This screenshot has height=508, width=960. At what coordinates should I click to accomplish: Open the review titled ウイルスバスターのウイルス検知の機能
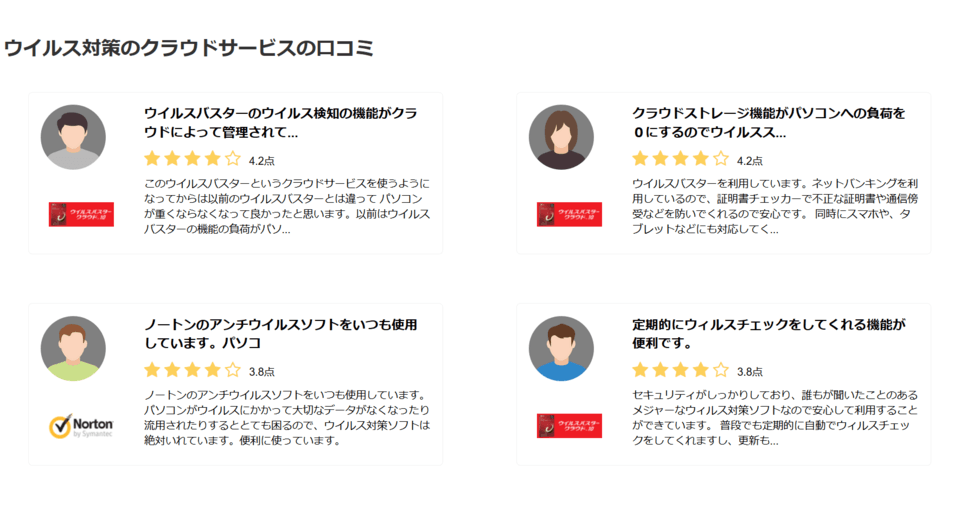click(280, 122)
